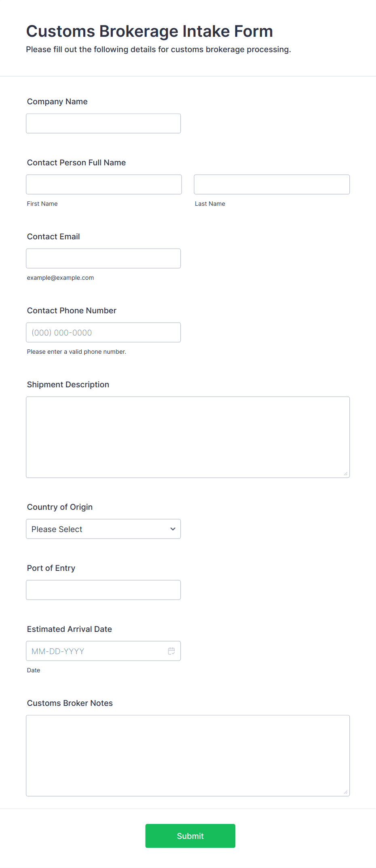The height and width of the screenshot is (868, 376).
Task: Click the Company Name label
Action: (x=57, y=101)
